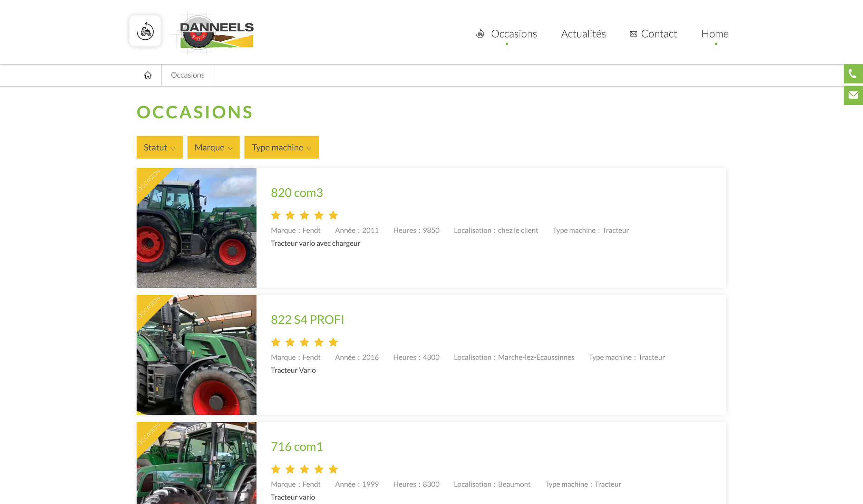Open the Type machine filter dropdown
Viewport: 863px width, 504px height.
(281, 148)
